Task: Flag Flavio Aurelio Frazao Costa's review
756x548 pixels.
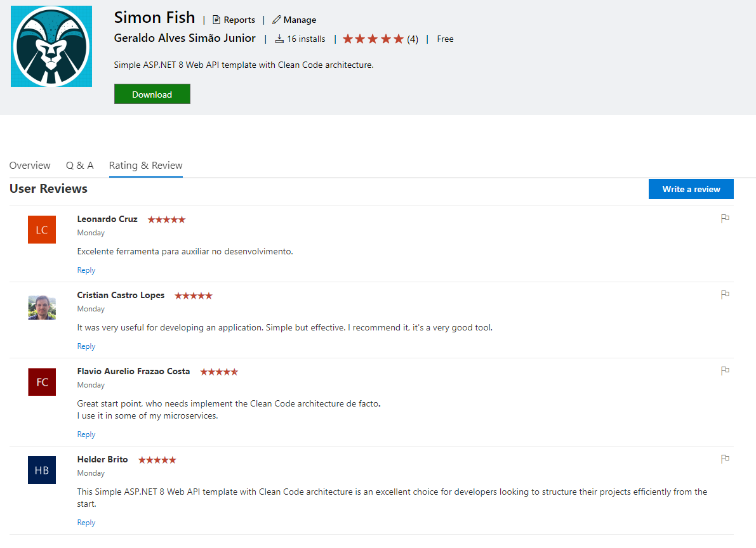Action: [725, 370]
